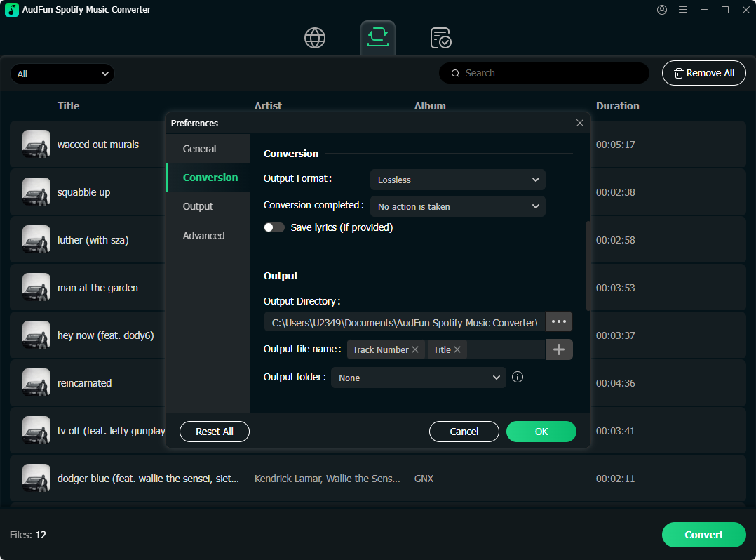Click the user account profile icon
The height and width of the screenshot is (560, 756).
coord(662,10)
